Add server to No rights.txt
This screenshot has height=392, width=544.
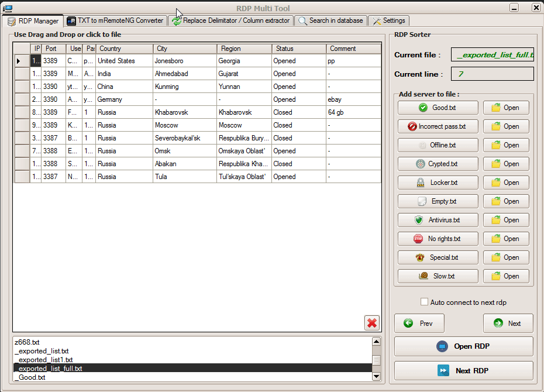pyautogui.click(x=438, y=239)
